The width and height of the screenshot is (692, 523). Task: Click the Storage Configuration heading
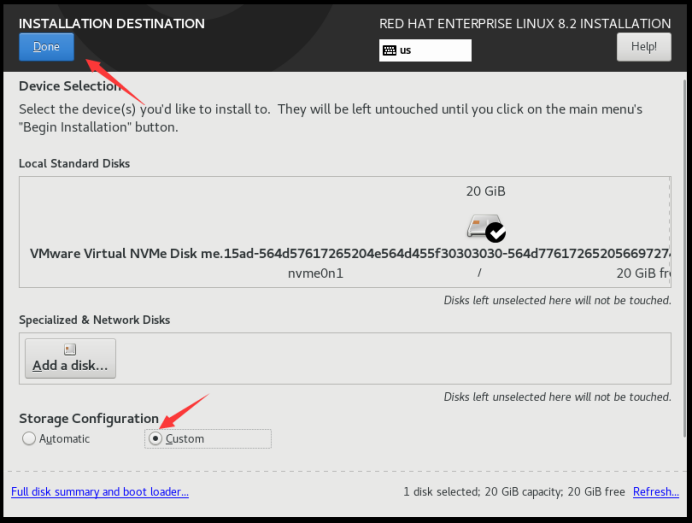click(x=89, y=418)
